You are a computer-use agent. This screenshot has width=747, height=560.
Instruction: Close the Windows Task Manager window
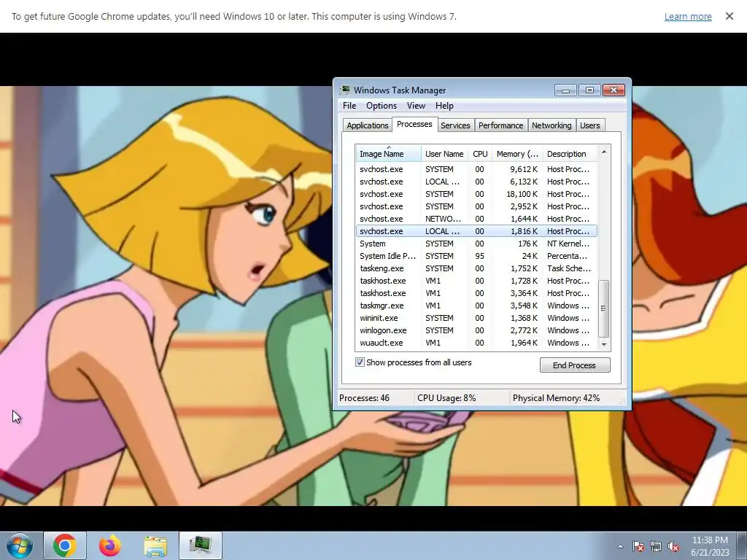pos(614,90)
